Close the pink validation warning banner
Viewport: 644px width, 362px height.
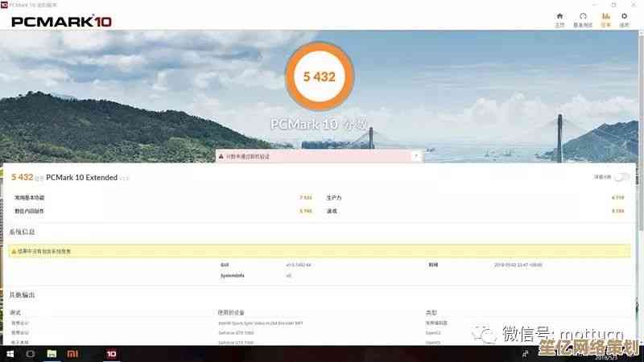coord(415,156)
